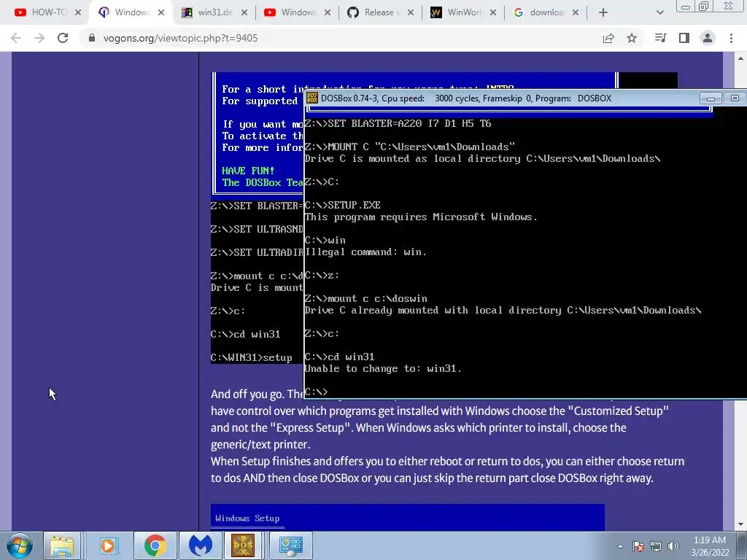
Task: Click the DOSBox window title bar icon
Action: (x=312, y=98)
